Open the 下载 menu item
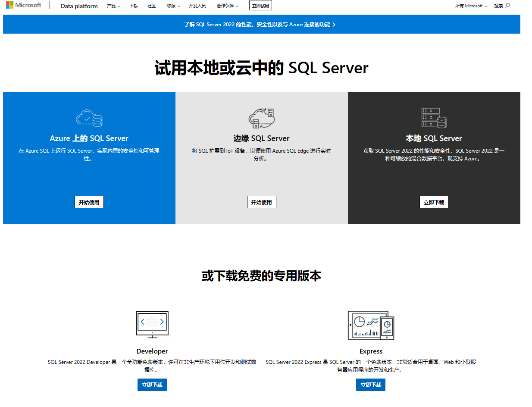 (x=133, y=6)
